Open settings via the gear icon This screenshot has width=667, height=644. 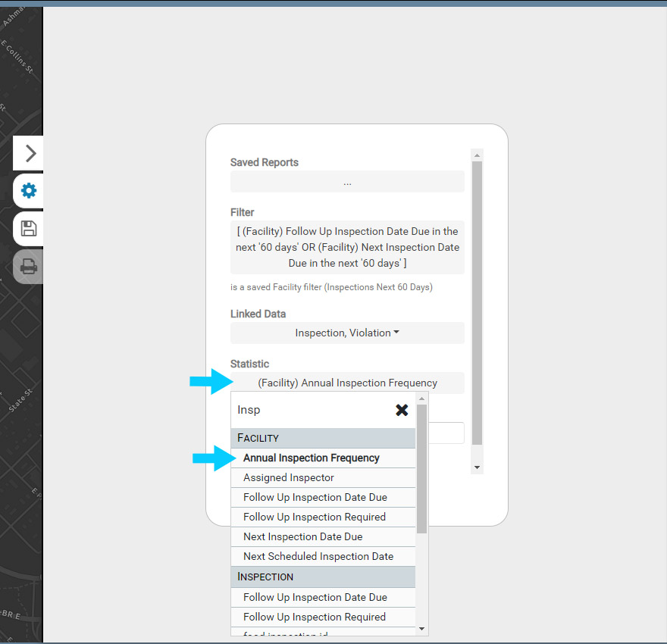29,191
